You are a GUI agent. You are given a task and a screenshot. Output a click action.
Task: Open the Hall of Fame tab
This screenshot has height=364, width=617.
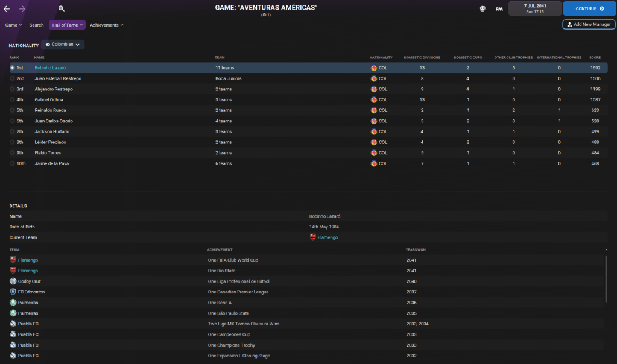tap(67, 25)
